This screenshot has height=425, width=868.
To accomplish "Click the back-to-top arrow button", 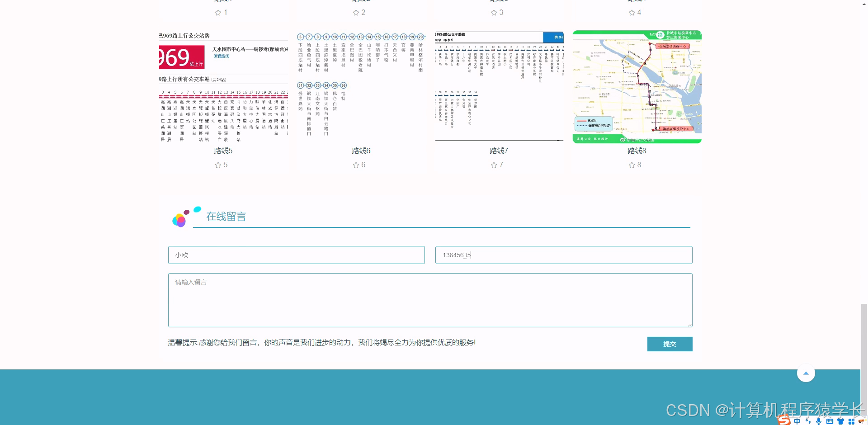I will 806,373.
